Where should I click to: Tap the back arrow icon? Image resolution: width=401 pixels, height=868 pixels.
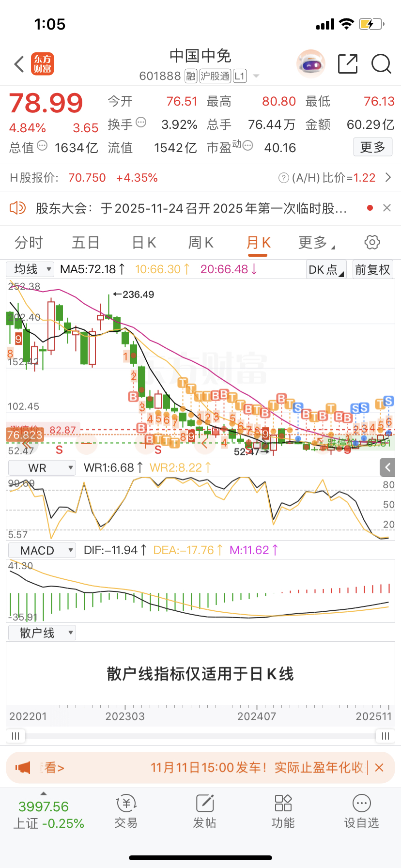point(19,64)
